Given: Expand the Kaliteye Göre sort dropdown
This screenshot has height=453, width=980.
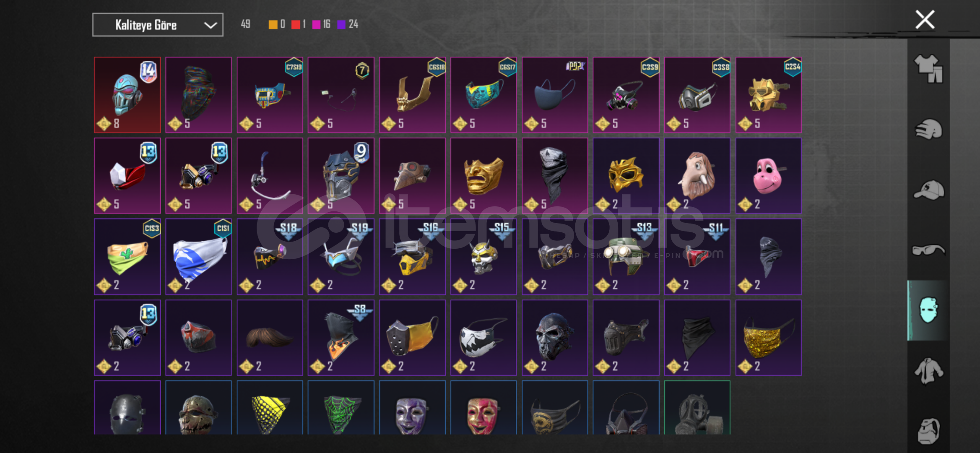Looking at the screenshot, I should pyautogui.click(x=158, y=25).
